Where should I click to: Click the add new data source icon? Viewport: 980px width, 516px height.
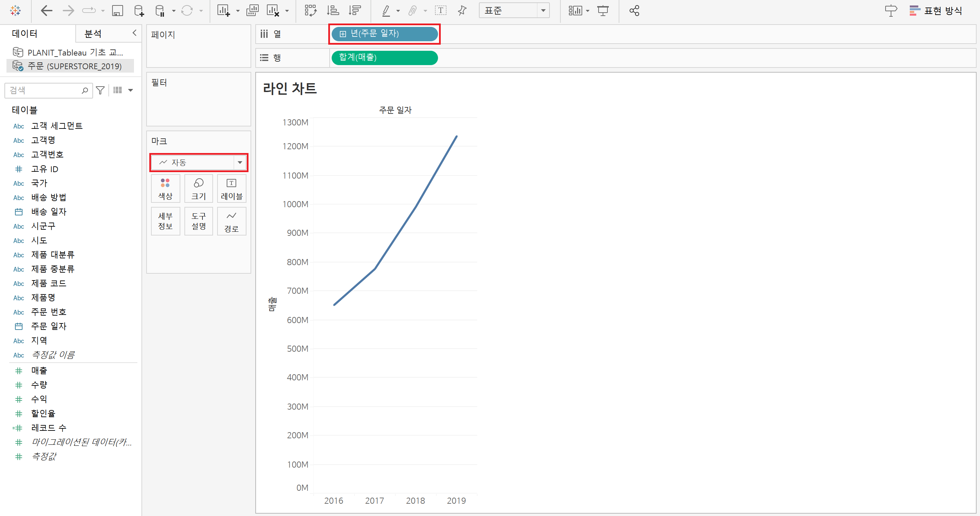click(x=139, y=11)
